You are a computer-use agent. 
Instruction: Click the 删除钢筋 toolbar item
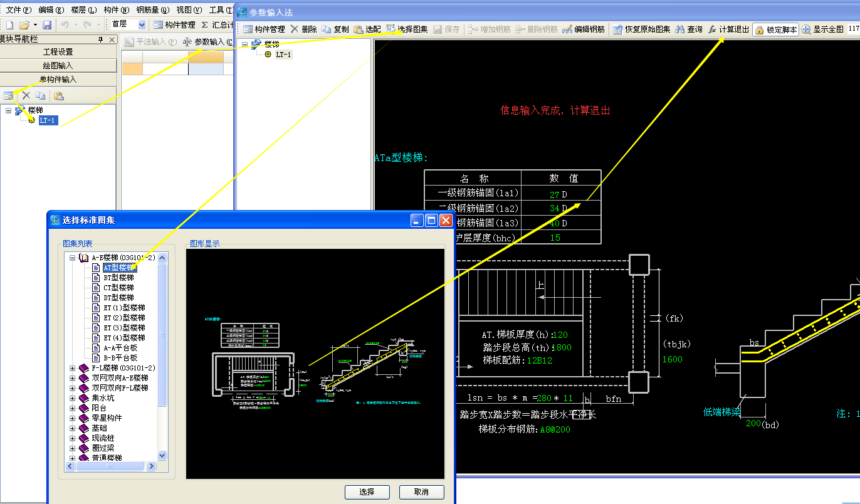point(536,29)
